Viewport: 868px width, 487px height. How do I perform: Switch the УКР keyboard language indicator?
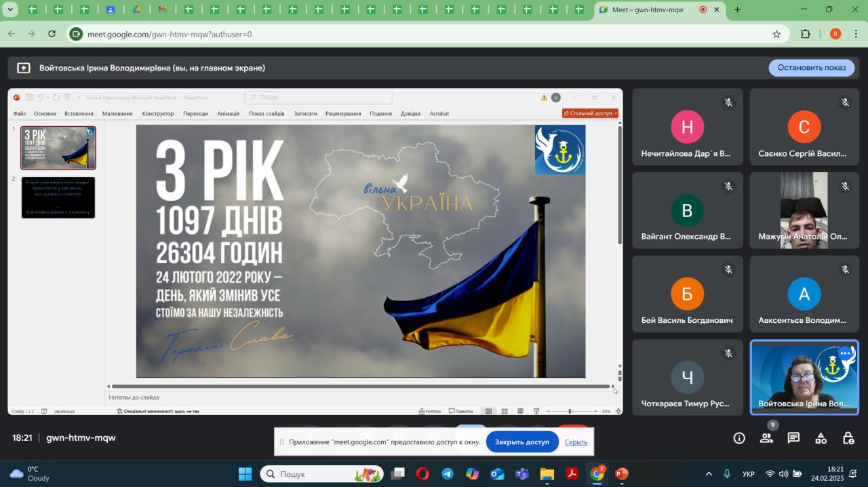pos(749,474)
